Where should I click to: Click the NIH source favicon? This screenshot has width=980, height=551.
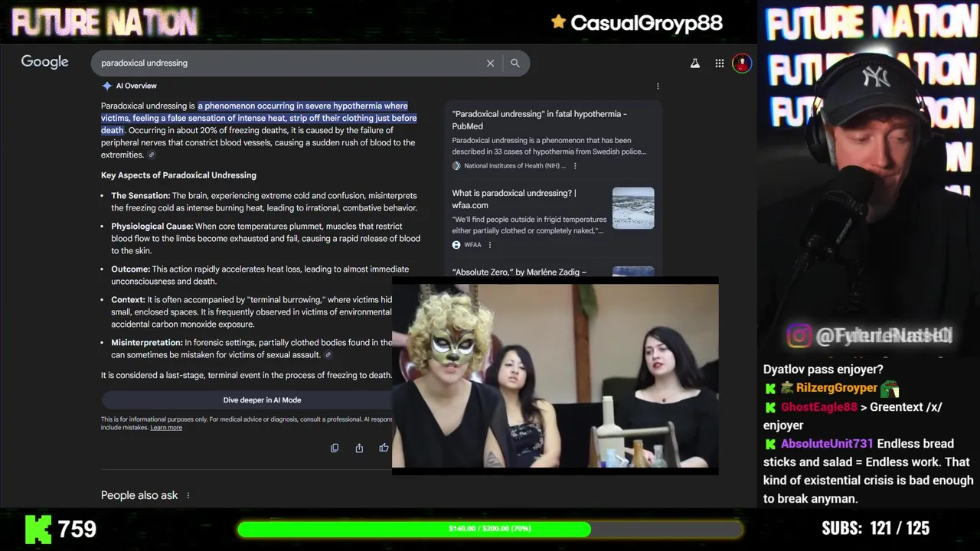click(x=456, y=166)
